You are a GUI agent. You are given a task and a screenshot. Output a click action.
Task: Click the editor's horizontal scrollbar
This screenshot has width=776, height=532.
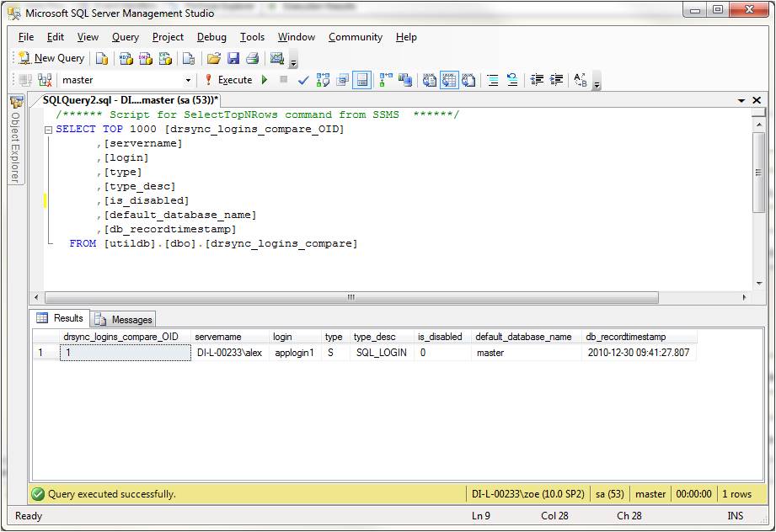click(x=351, y=298)
